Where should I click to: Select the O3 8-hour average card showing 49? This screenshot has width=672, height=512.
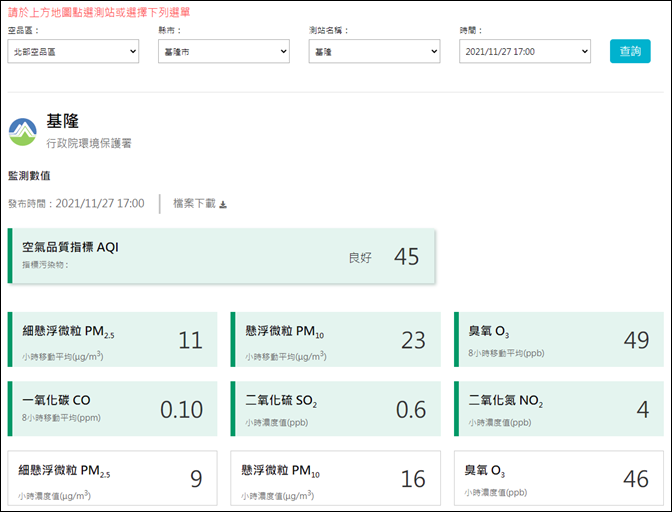click(559, 339)
